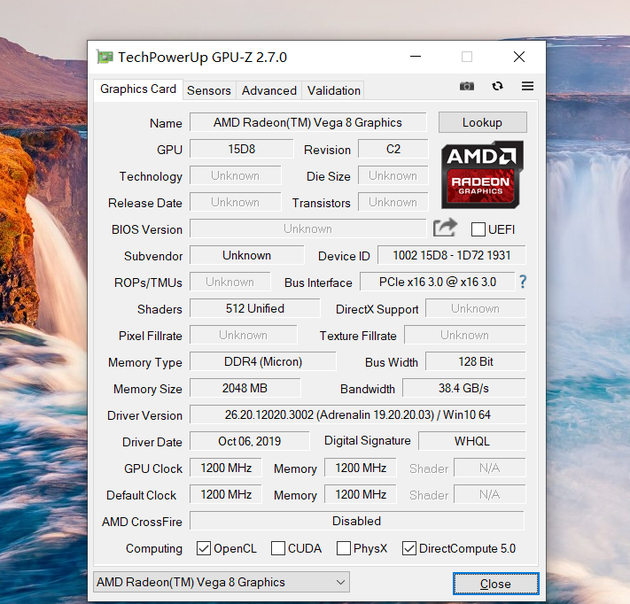Click the Close button
The height and width of the screenshot is (604, 630).
click(496, 584)
